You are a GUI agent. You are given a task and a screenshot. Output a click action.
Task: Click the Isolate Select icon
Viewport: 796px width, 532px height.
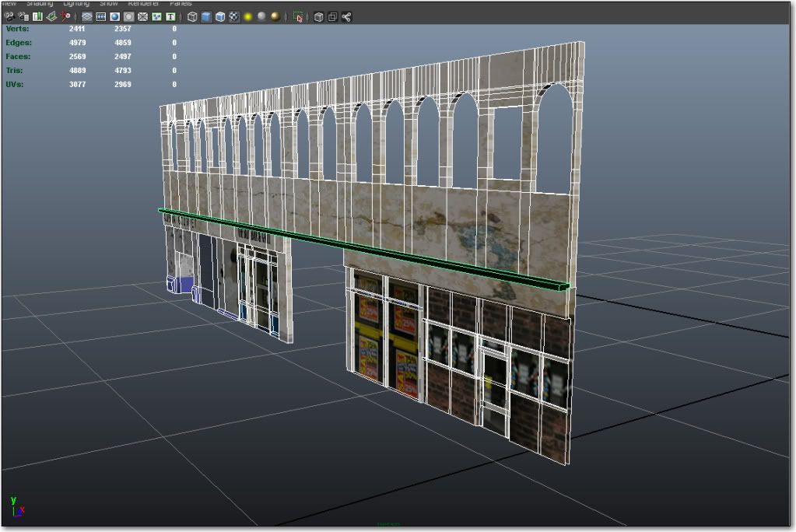tap(297, 16)
